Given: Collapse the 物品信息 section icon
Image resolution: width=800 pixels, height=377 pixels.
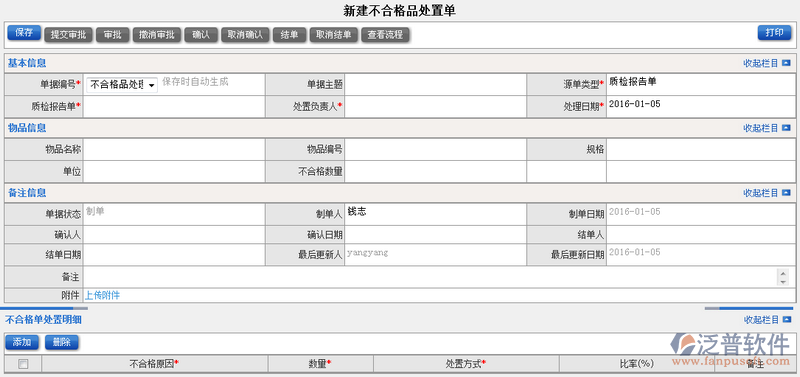Looking at the screenshot, I should click(x=786, y=128).
